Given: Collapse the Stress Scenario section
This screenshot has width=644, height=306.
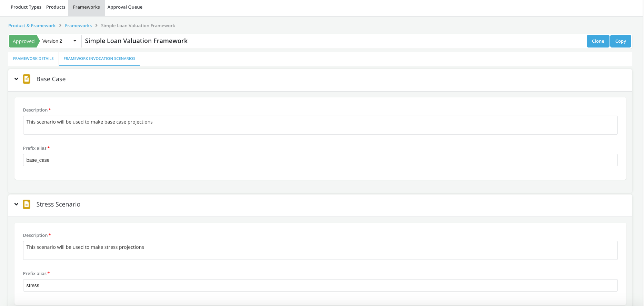Looking at the screenshot, I should coord(16,204).
